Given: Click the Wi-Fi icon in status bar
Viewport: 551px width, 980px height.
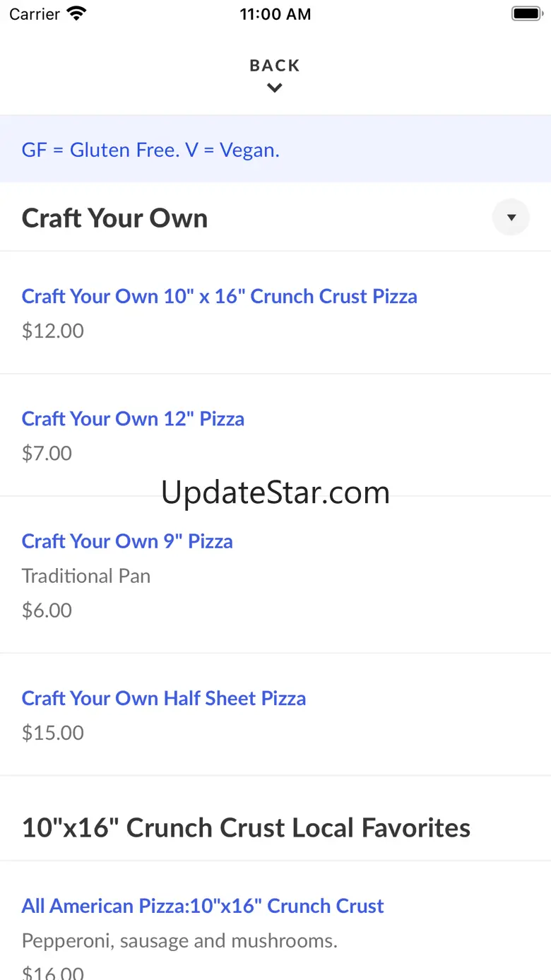Looking at the screenshot, I should (76, 13).
